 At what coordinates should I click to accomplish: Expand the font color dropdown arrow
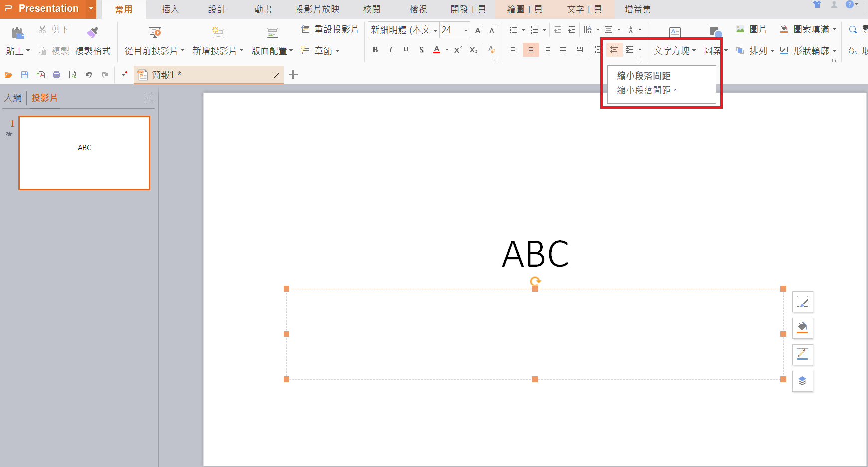pyautogui.click(x=447, y=50)
